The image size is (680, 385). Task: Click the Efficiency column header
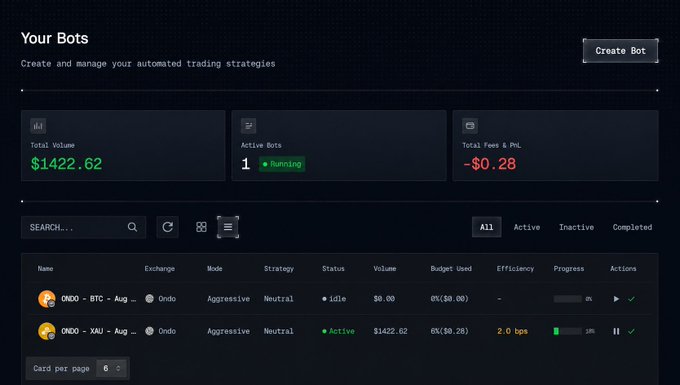[x=515, y=269]
